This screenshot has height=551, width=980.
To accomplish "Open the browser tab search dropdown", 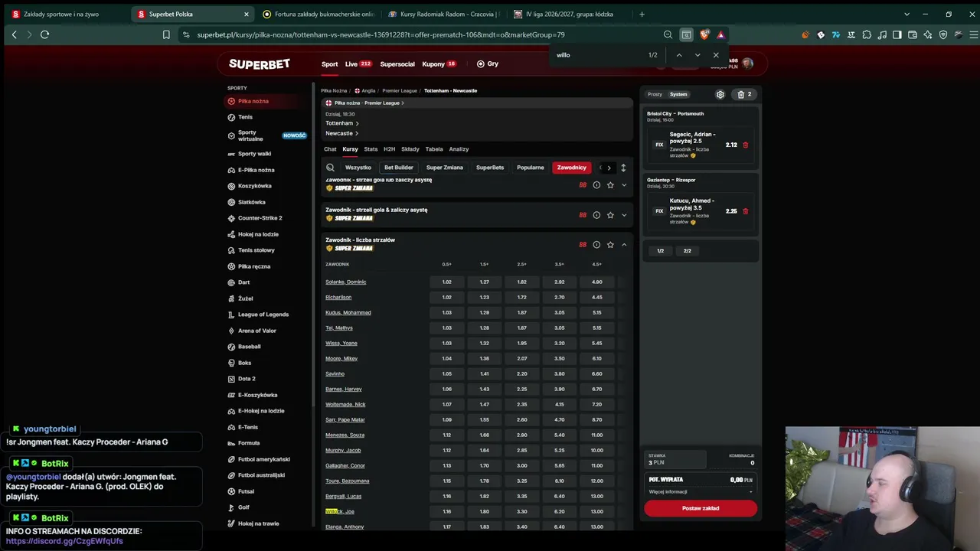I will [907, 14].
